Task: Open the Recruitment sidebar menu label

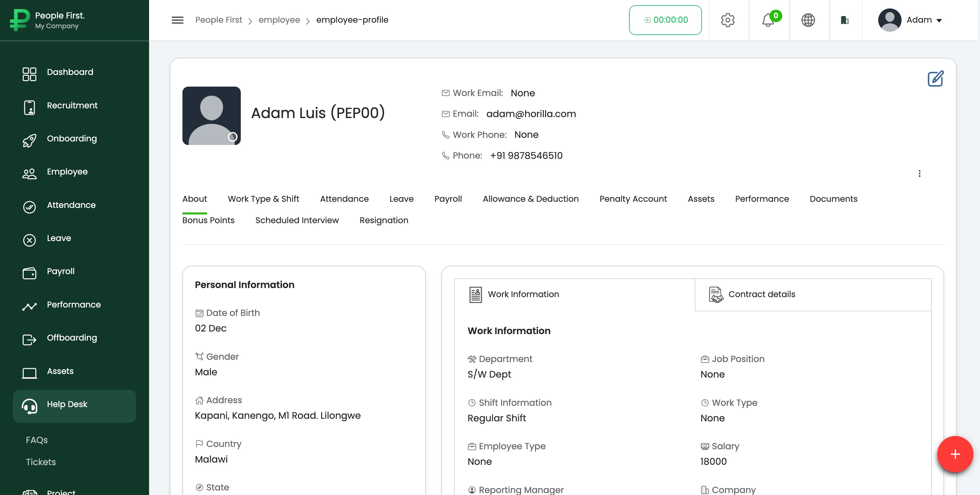Action: [72, 105]
